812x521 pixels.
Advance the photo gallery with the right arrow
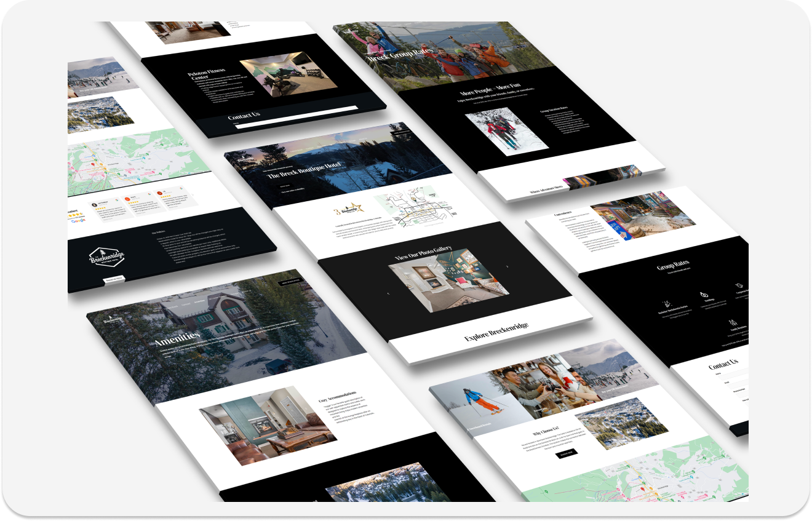pyautogui.click(x=507, y=267)
